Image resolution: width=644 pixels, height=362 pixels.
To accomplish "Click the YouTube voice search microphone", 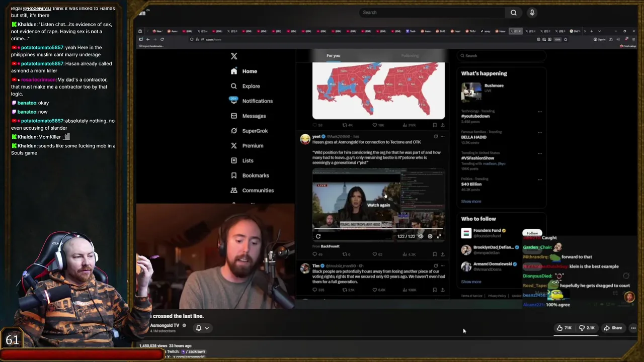I will pos(532,13).
